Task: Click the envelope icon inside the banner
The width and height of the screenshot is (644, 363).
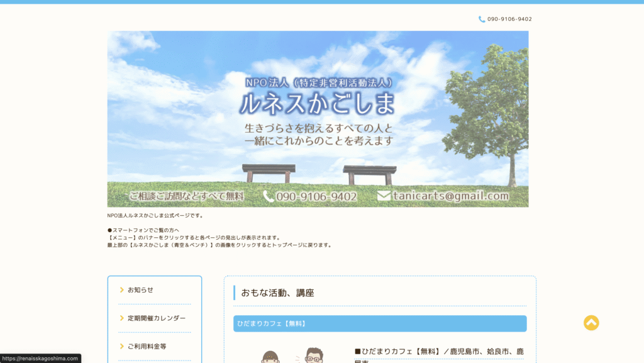Action: pyautogui.click(x=384, y=196)
